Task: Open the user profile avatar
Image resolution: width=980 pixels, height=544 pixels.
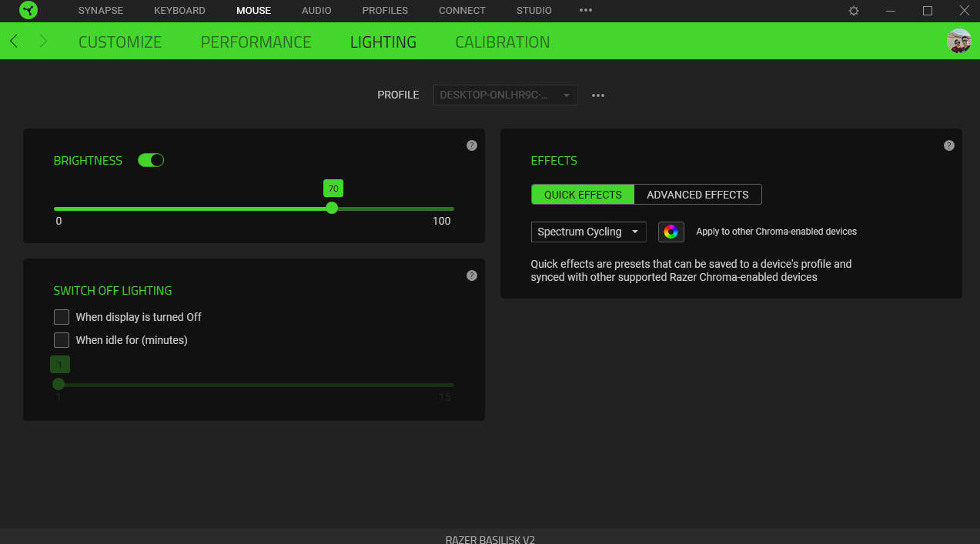Action: click(x=958, y=42)
